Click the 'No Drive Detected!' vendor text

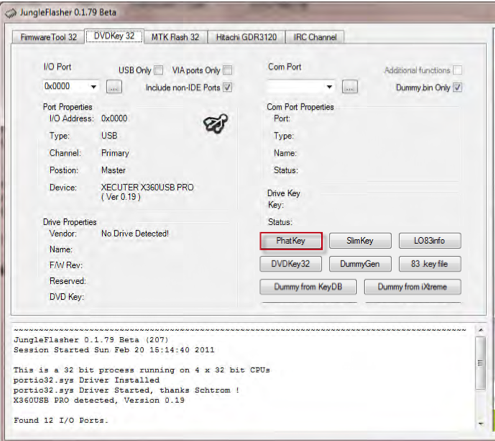tap(135, 234)
